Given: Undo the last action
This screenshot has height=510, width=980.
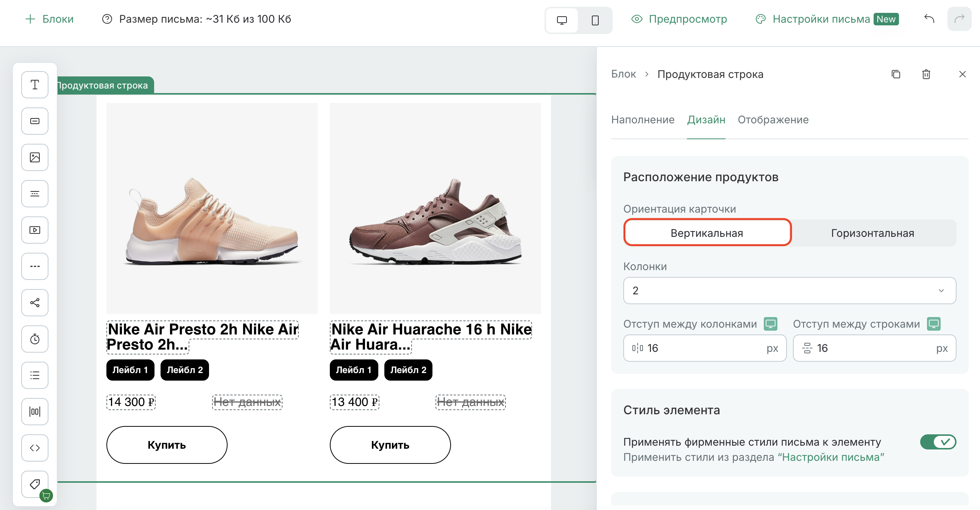Looking at the screenshot, I should tap(929, 19).
